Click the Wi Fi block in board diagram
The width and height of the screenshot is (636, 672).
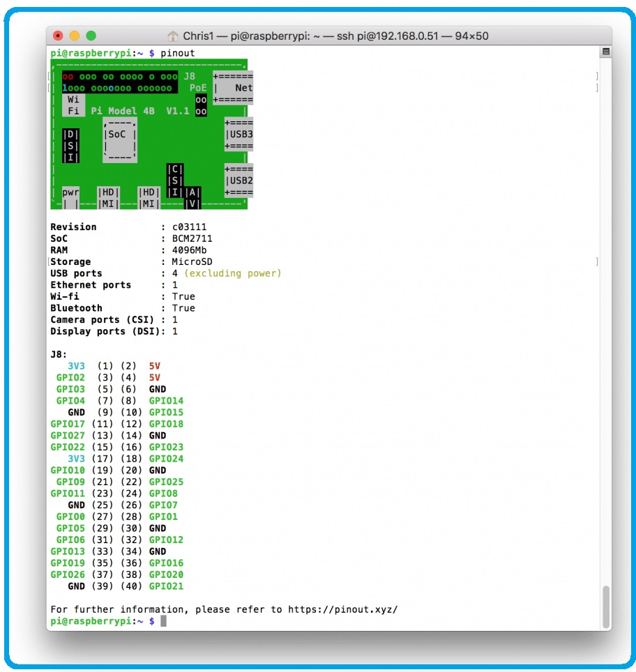[x=73, y=105]
